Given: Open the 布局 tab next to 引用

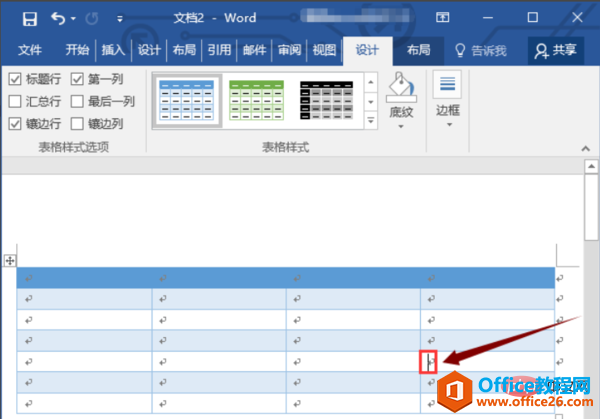Looking at the screenshot, I should (184, 50).
